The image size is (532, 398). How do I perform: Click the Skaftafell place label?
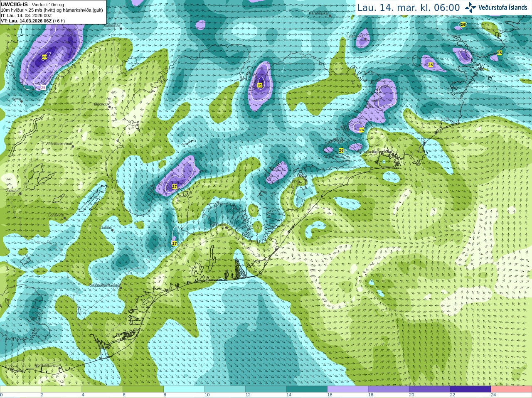217,224
